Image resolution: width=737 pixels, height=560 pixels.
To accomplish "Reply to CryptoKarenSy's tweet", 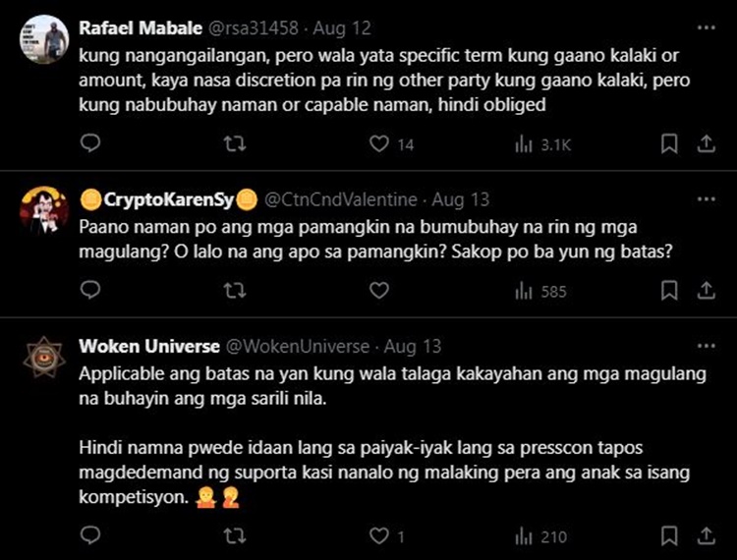I will click(90, 291).
